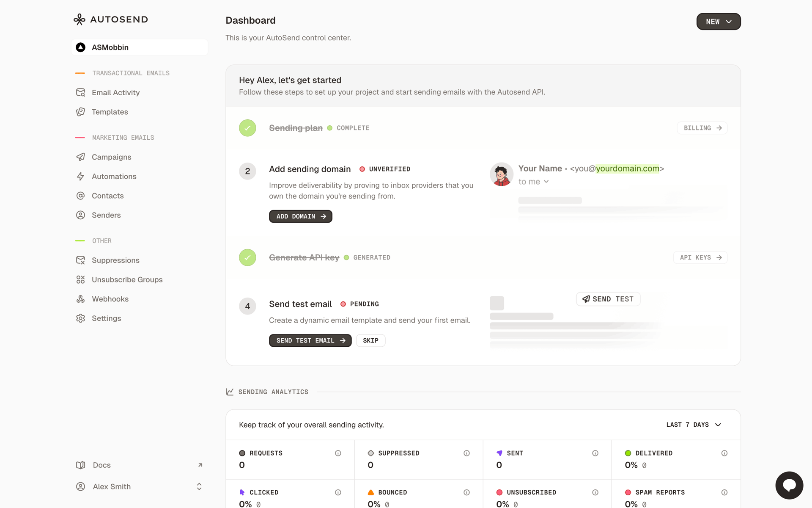Click step number 2 circle

coord(247,171)
